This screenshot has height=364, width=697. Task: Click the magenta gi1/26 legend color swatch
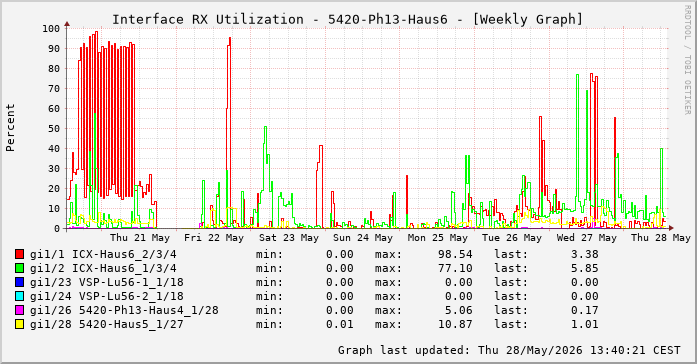(19, 310)
